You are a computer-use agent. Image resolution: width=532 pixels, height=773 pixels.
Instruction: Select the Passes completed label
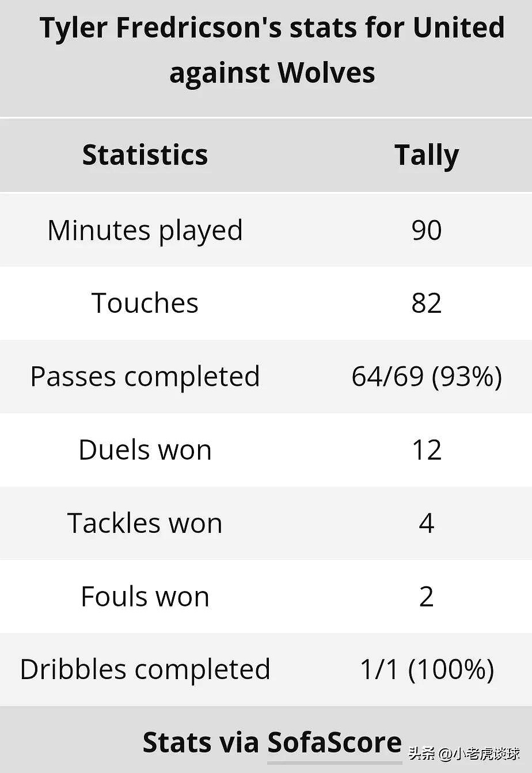tap(145, 377)
